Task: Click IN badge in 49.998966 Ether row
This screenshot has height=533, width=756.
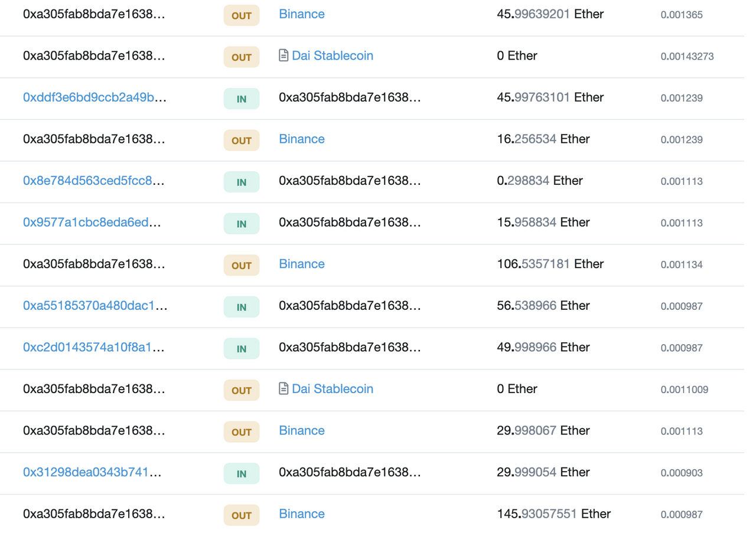Action: click(x=242, y=349)
